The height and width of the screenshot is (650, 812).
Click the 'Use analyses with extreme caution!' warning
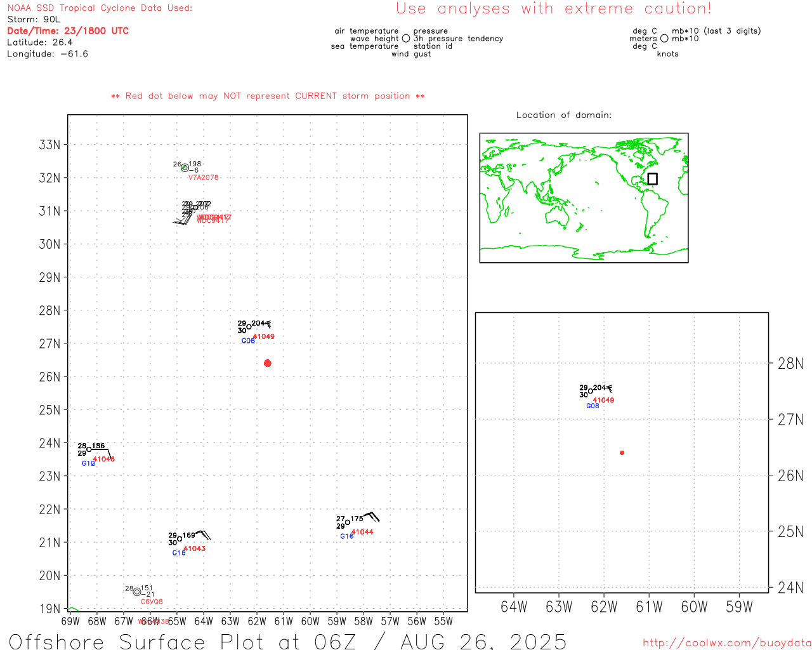point(554,9)
